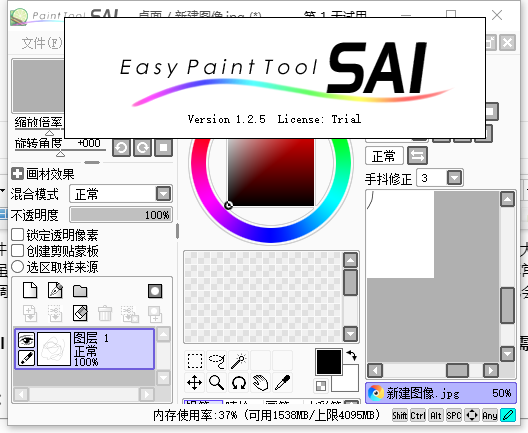This screenshot has height=433, width=528.
Task: Open the 手抖修正 value dropdown
Action: (454, 178)
